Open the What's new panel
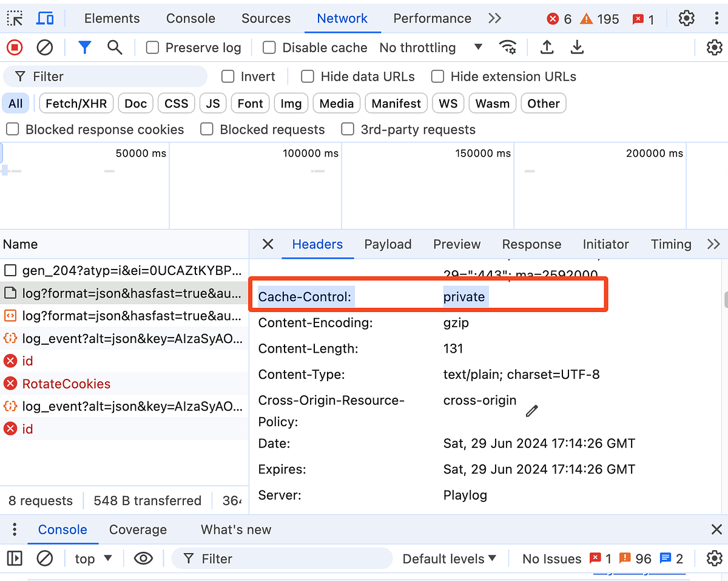 (x=235, y=529)
